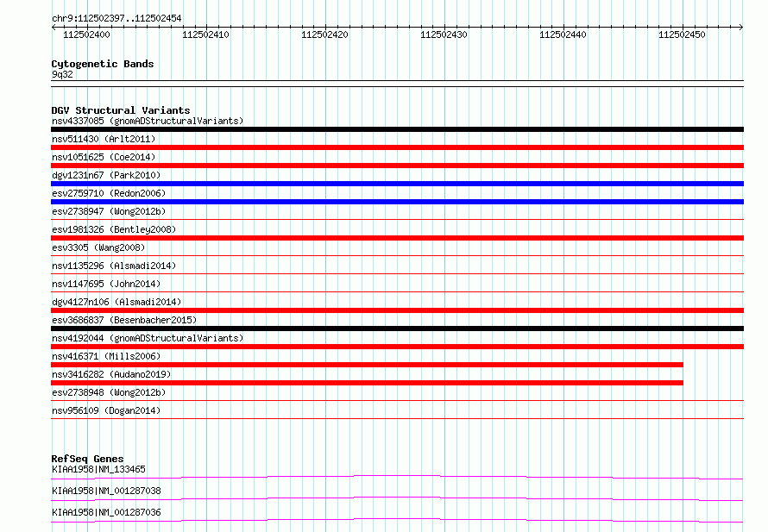Click the chr9:112502397..112502454 coordinate label
The height and width of the screenshot is (532, 768).
tap(116, 18)
